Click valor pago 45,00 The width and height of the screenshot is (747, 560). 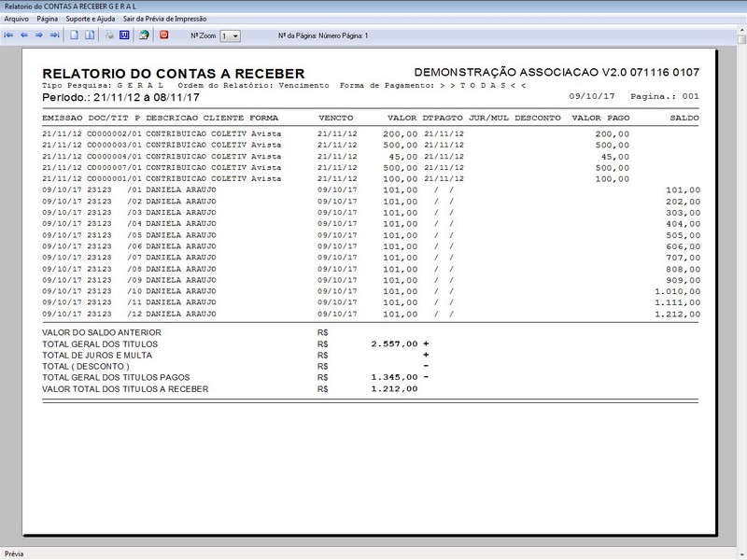(x=614, y=157)
